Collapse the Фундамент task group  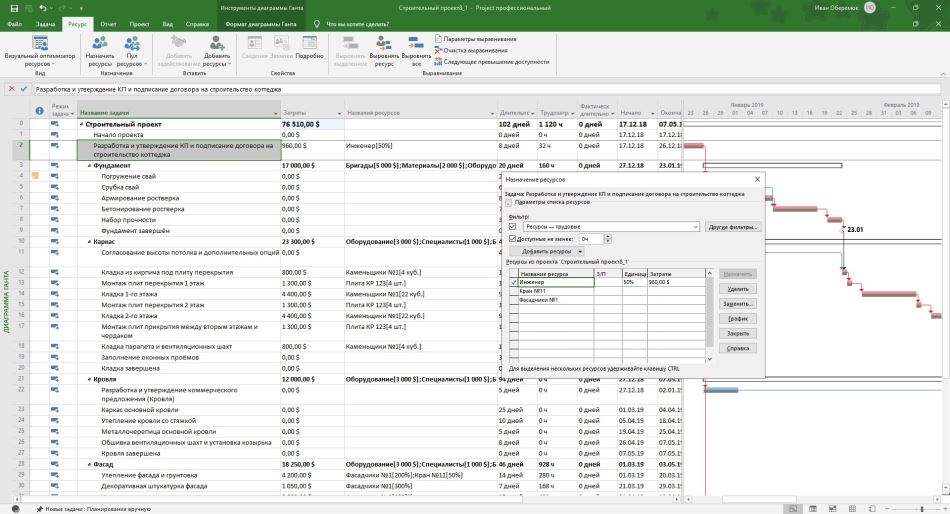(90, 165)
